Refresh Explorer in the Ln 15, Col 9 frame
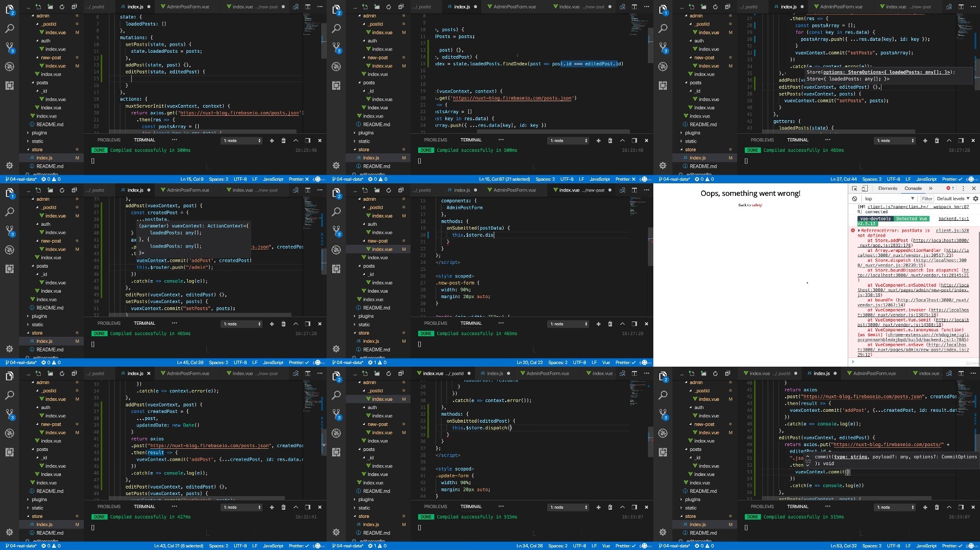 [x=62, y=7]
